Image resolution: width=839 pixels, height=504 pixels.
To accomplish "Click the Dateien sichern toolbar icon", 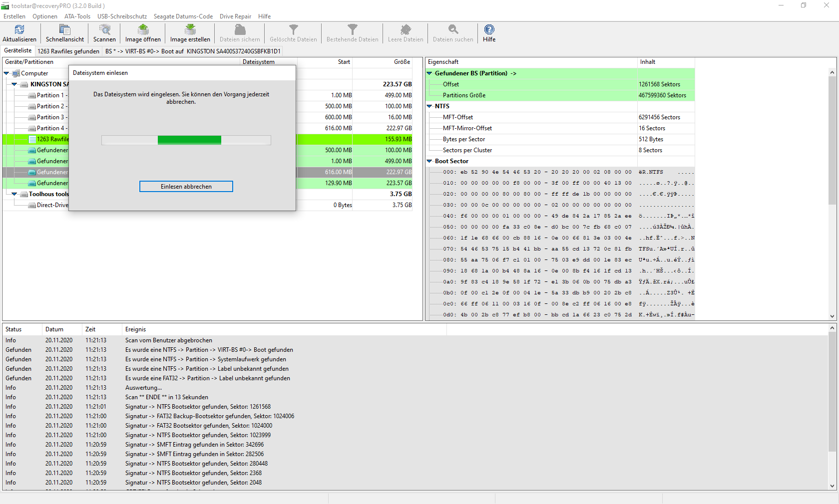I will tap(240, 30).
